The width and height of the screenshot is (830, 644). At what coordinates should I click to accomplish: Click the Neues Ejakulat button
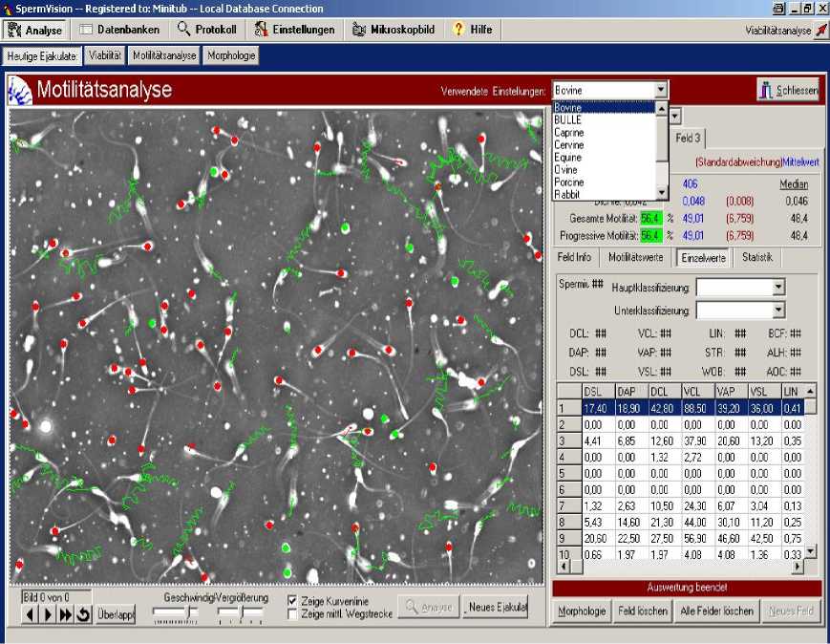tap(496, 608)
